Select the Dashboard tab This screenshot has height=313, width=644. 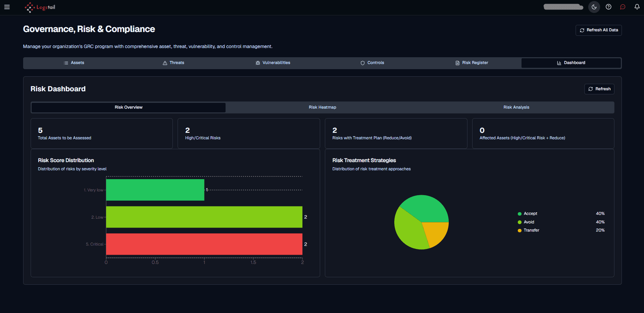pyautogui.click(x=571, y=63)
